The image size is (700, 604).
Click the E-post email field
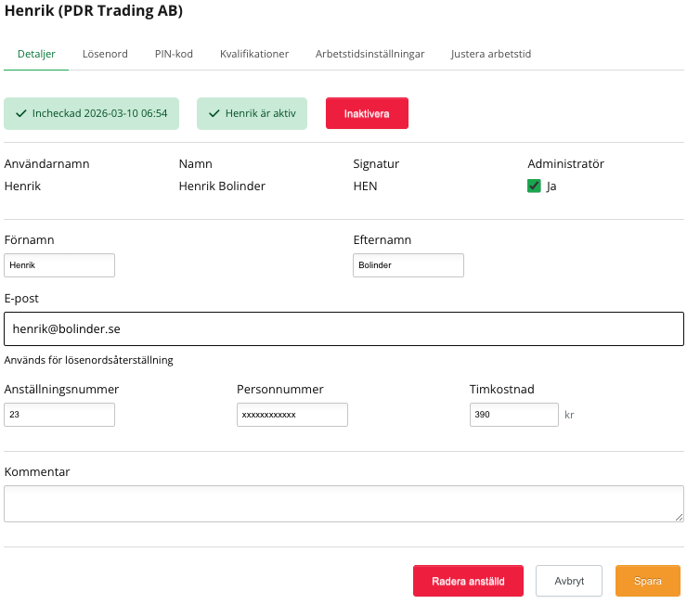344,328
